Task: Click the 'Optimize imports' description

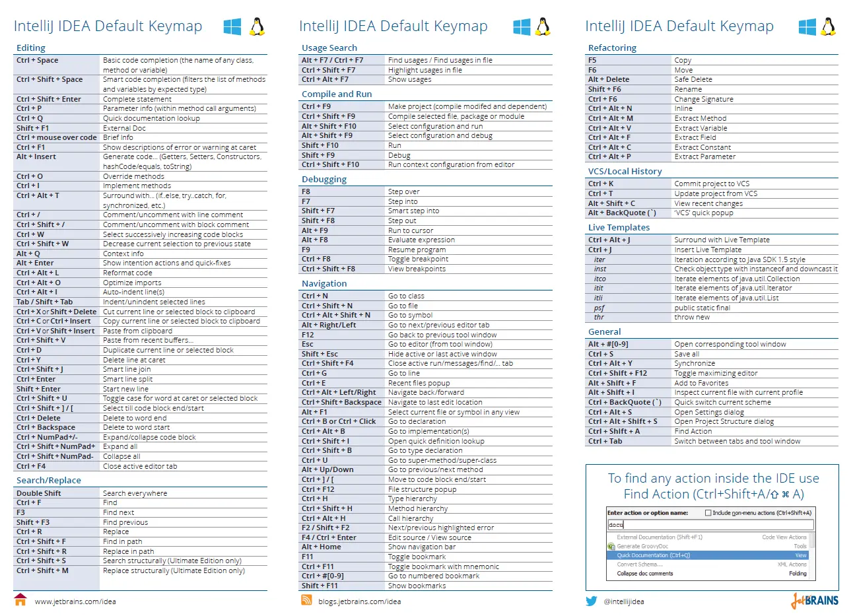Action: point(132,283)
